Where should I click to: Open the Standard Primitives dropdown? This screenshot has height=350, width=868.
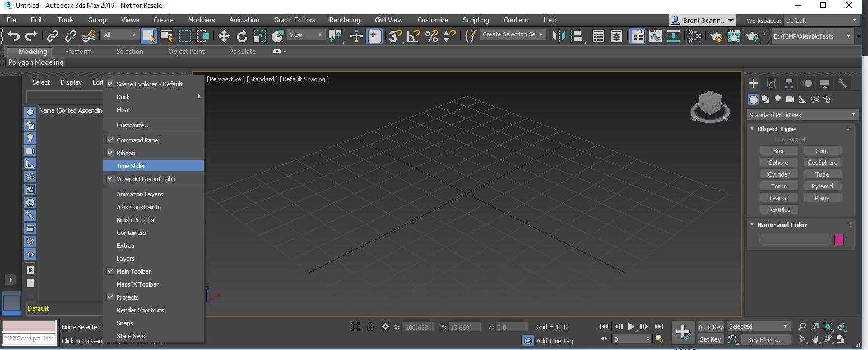point(802,115)
